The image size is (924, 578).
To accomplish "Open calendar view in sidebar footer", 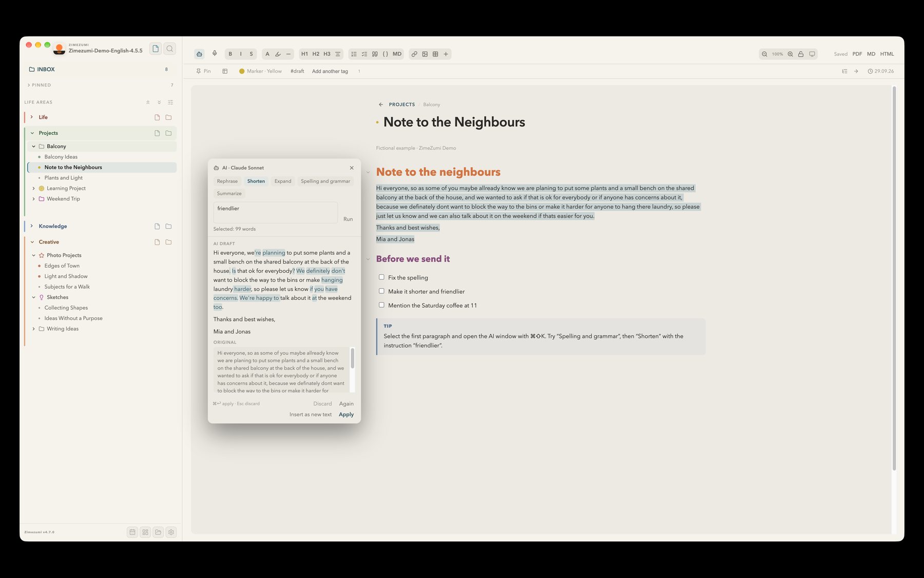I will 132,532.
